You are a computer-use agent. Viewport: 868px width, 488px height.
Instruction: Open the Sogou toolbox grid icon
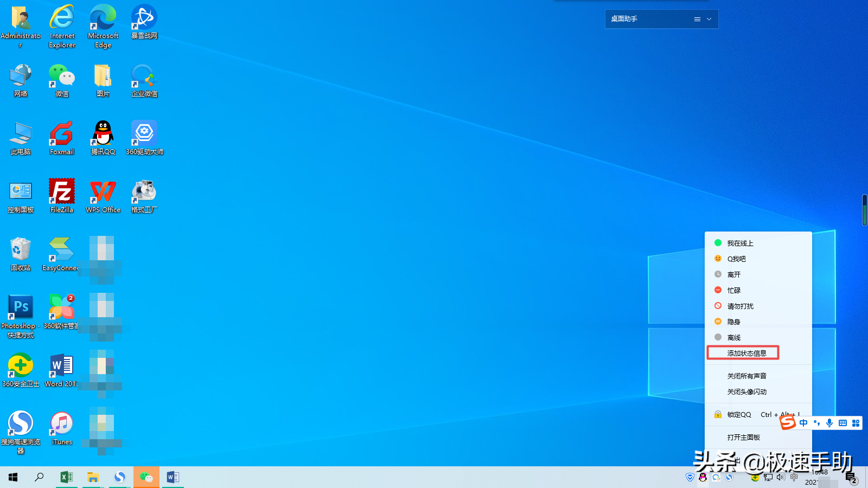pos(856,423)
